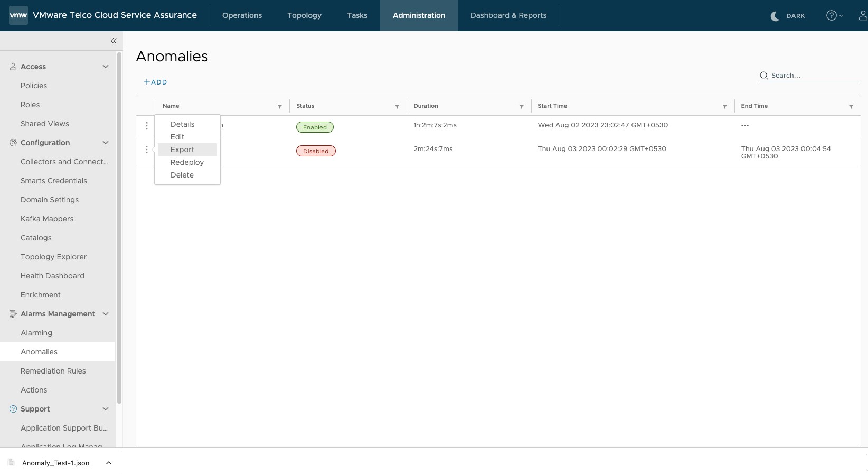The image size is (868, 476).
Task: Open downloaded Anomaly_Test-1.json file
Action: 55,463
